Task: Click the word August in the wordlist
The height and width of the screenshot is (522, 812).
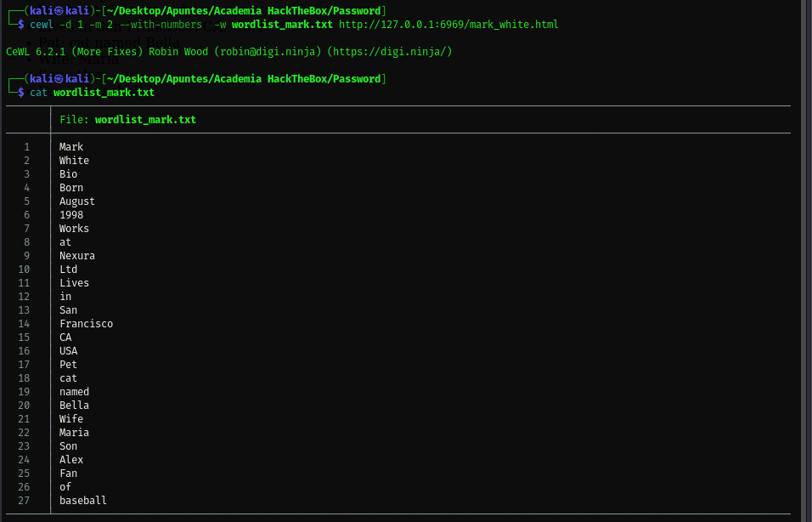Action: (x=77, y=201)
